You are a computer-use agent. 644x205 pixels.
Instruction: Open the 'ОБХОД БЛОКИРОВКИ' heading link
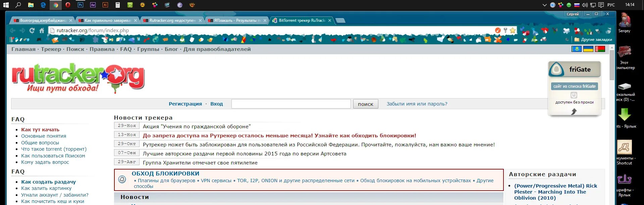coord(165,174)
